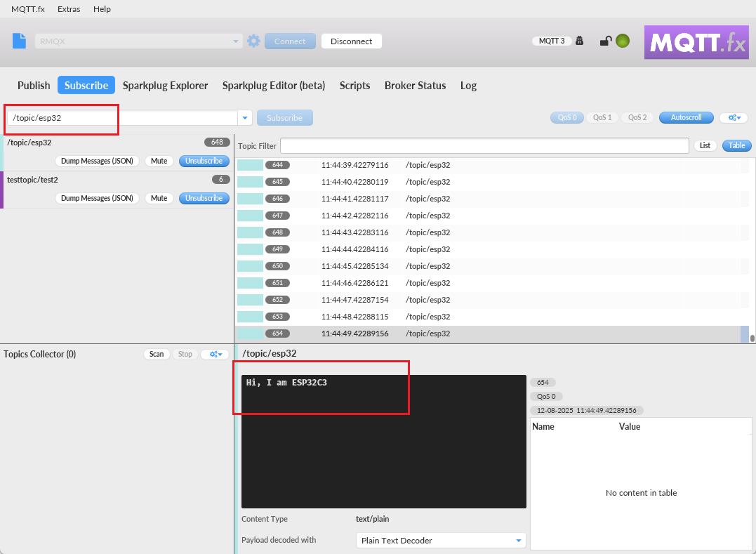Select message row with timestamp 11:44:44.42284116
Image resolution: width=756 pixels, height=554 pixels.
click(492, 249)
